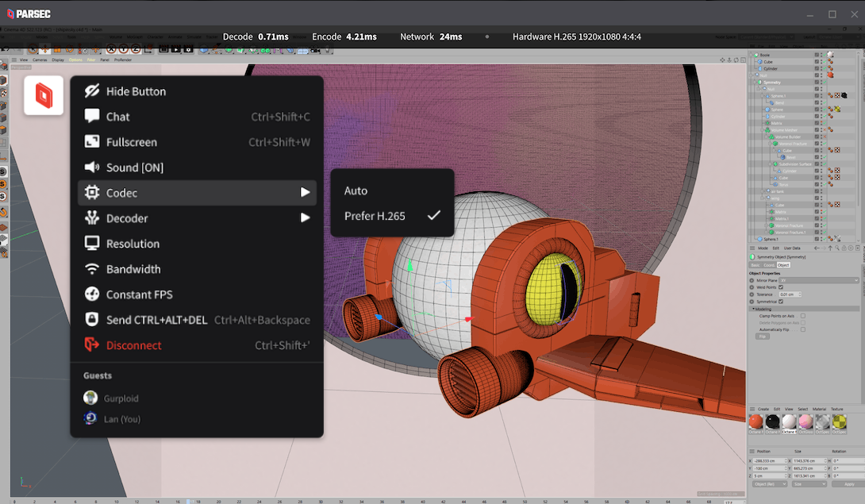Open the Object (Rel) coordinate dropdown
The height and width of the screenshot is (504, 865).
click(x=771, y=483)
